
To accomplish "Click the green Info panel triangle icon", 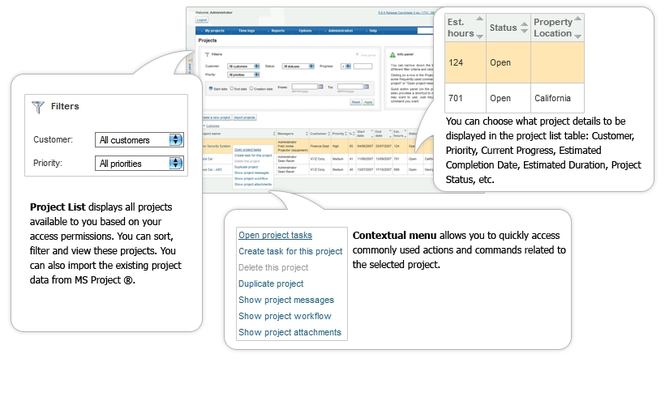I will tap(393, 54).
